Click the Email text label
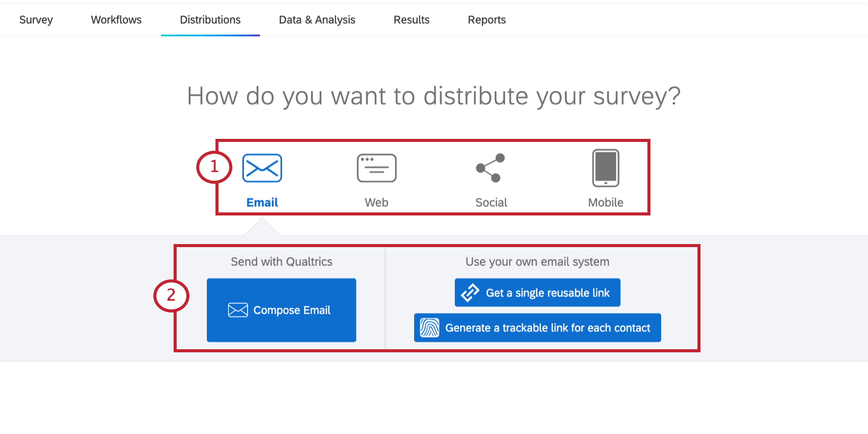Image resolution: width=868 pixels, height=434 pixels. (262, 203)
